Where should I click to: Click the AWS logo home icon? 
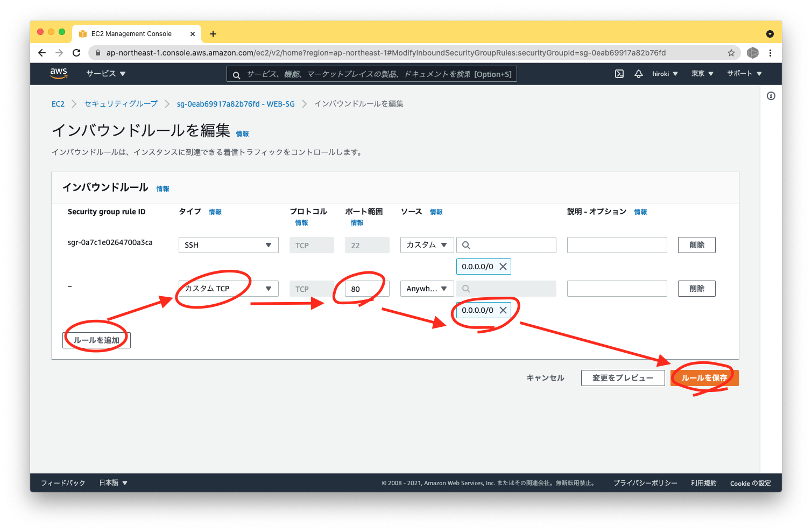[59, 74]
